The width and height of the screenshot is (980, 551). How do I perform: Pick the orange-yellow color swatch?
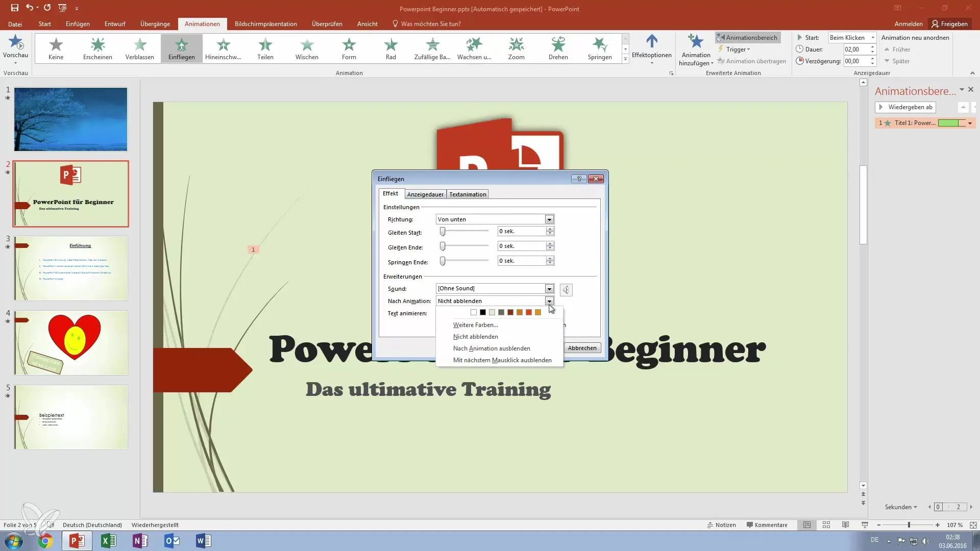coord(538,312)
